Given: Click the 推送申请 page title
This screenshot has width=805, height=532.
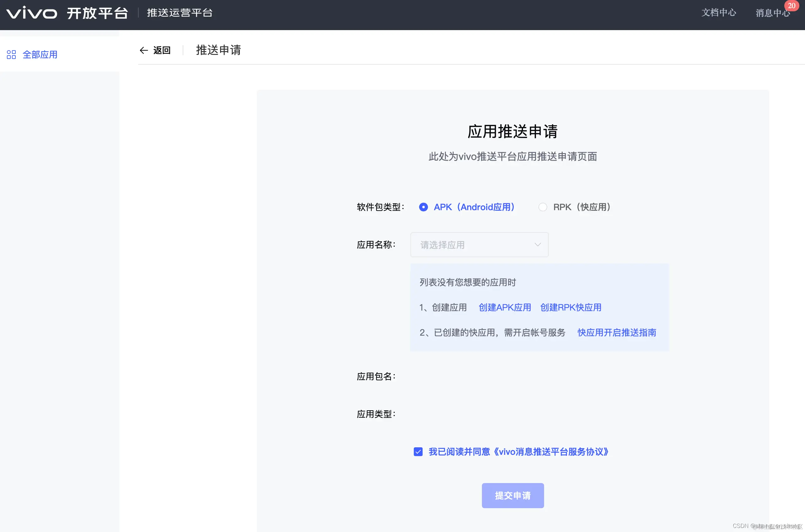Looking at the screenshot, I should (218, 50).
